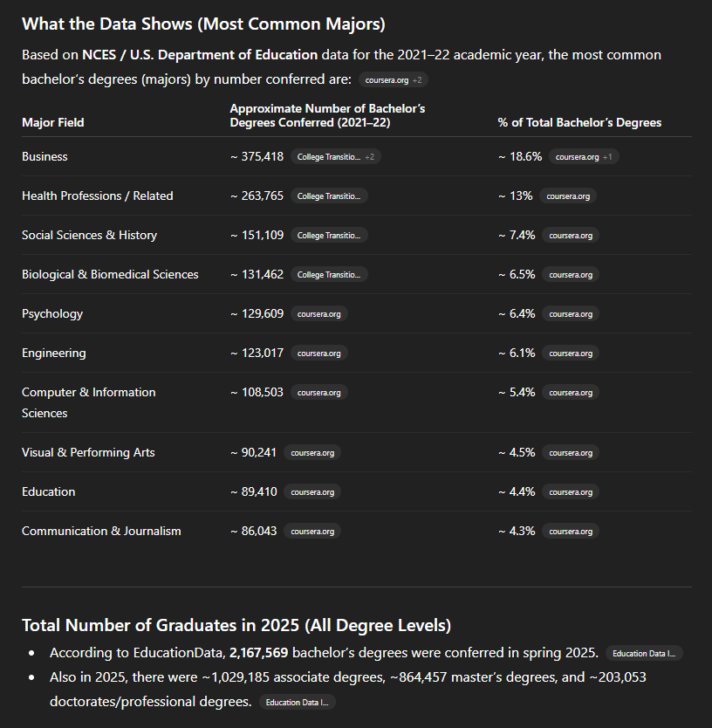Click the '~ 263,765' value
This screenshot has height=728, width=712.
(x=257, y=196)
